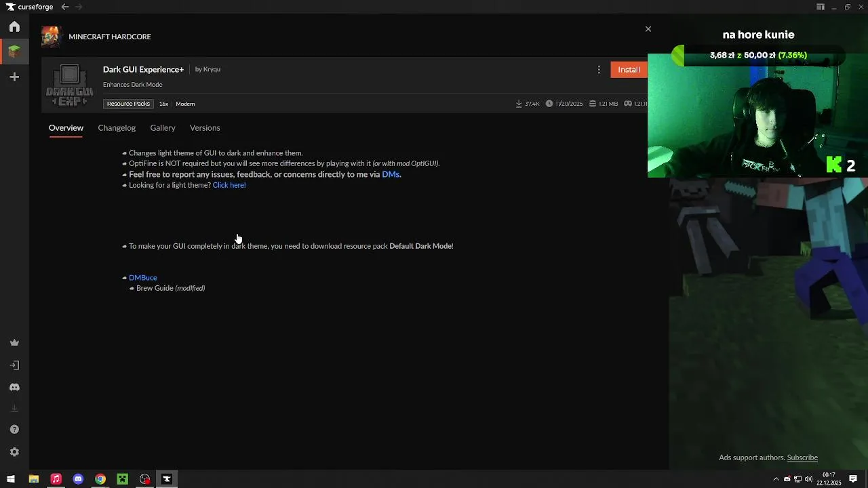Click the 'Enhances Dark Mode' subtitle
This screenshot has width=868, height=488.
pyautogui.click(x=133, y=85)
